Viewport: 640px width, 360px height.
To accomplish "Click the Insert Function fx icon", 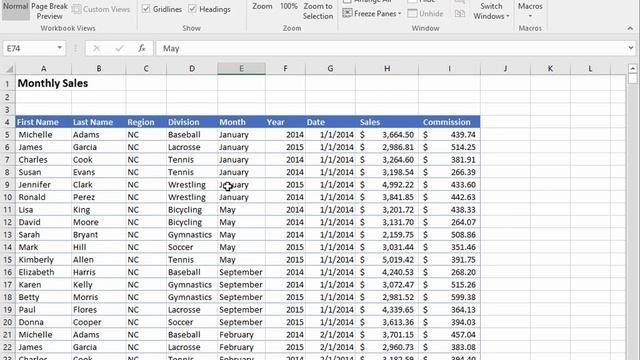I will (x=142, y=48).
